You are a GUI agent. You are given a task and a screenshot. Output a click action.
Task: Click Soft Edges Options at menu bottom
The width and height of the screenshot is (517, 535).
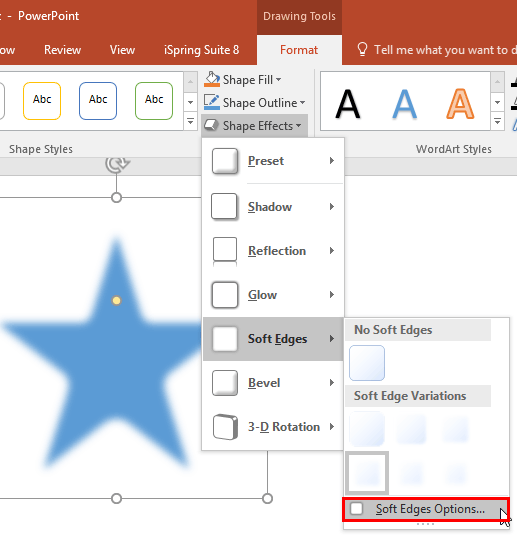(426, 509)
